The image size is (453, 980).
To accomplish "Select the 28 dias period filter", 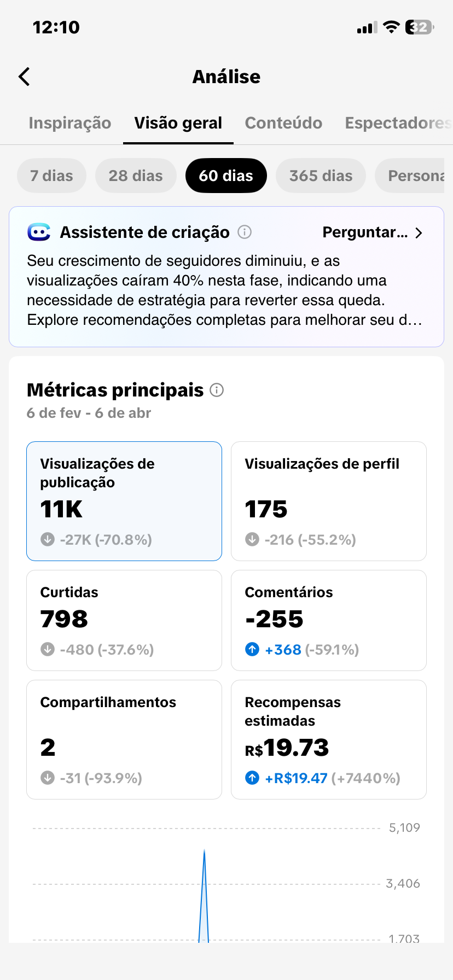I will 136,176.
